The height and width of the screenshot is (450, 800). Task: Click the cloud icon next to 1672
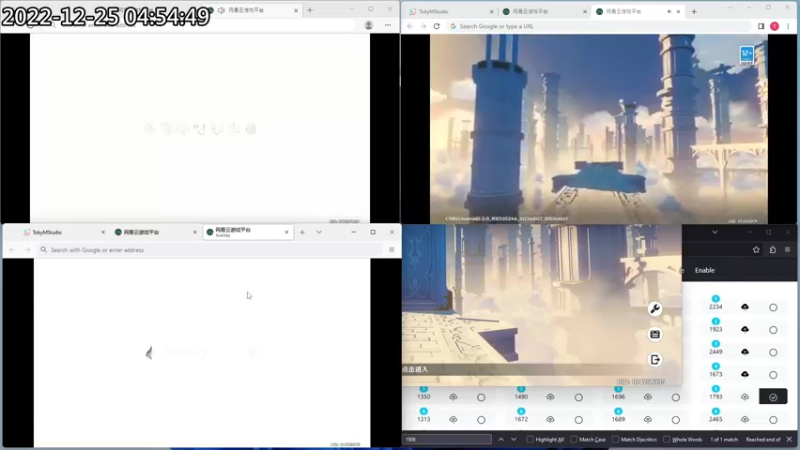550,419
